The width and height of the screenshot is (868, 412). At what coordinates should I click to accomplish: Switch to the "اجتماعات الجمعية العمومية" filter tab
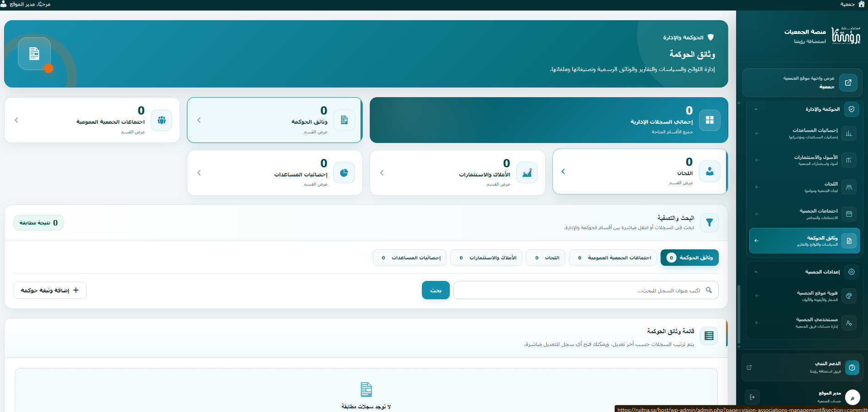612,258
